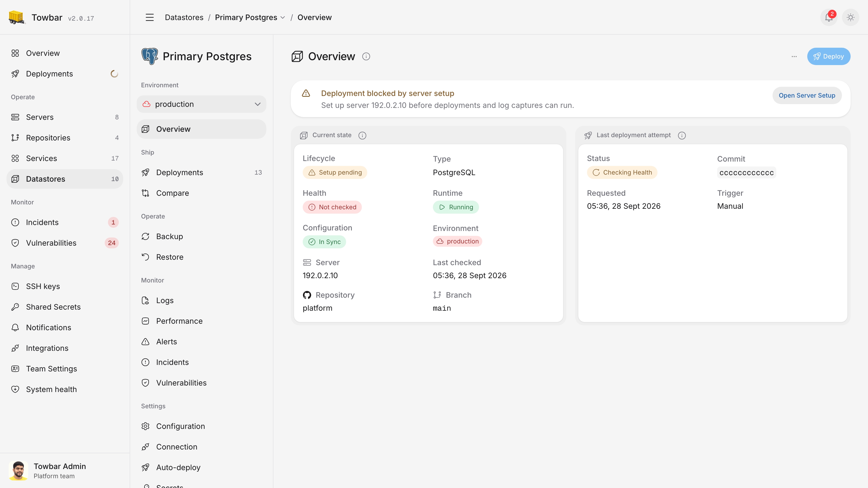Screen dimensions: 868x488
Task: Open Alerts in the datastore menu
Action: click(x=202, y=342)
